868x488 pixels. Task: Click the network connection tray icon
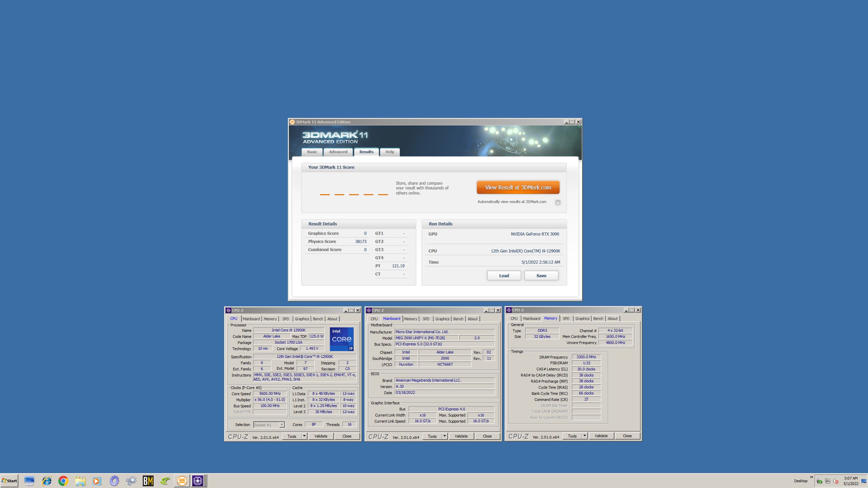[827, 481]
